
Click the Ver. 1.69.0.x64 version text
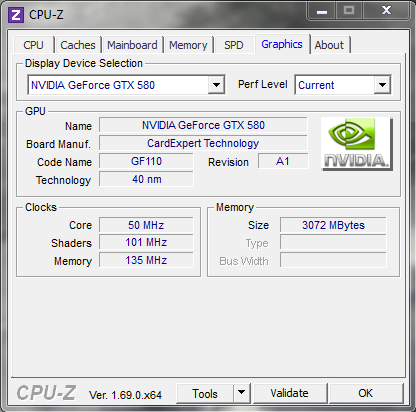pyautogui.click(x=125, y=395)
